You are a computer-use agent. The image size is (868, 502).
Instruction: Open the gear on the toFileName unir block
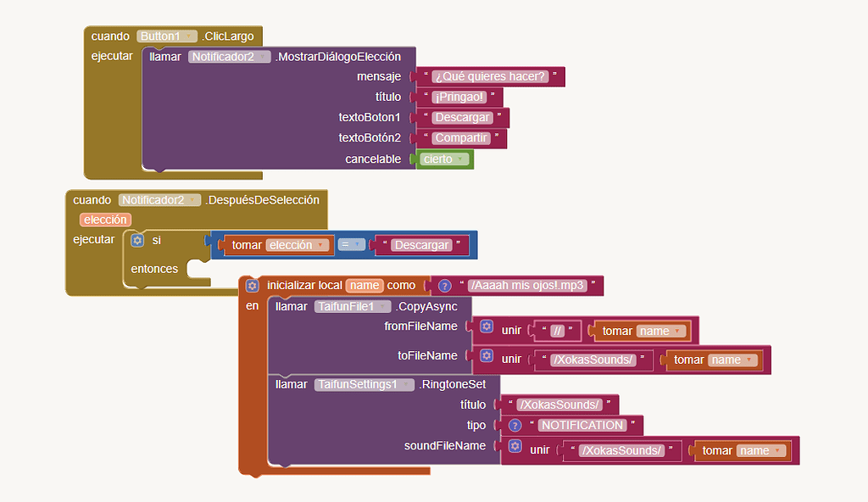pyautogui.click(x=487, y=358)
